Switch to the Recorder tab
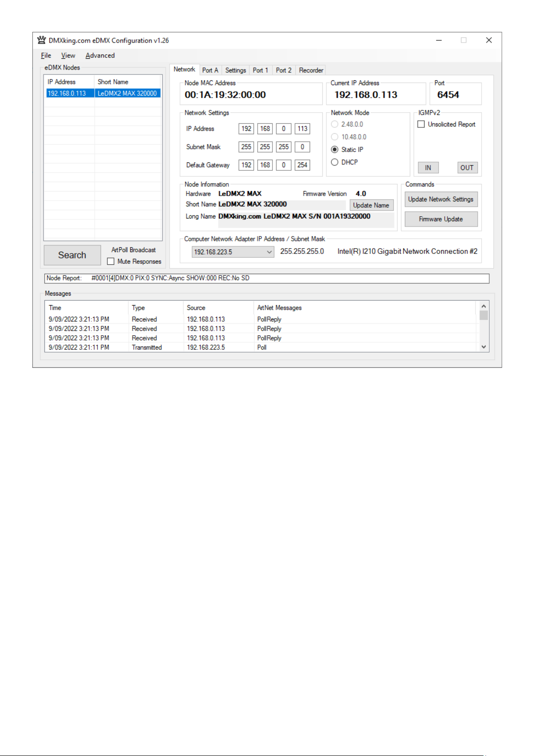Viewport: 535px width, 756px height. click(x=311, y=70)
